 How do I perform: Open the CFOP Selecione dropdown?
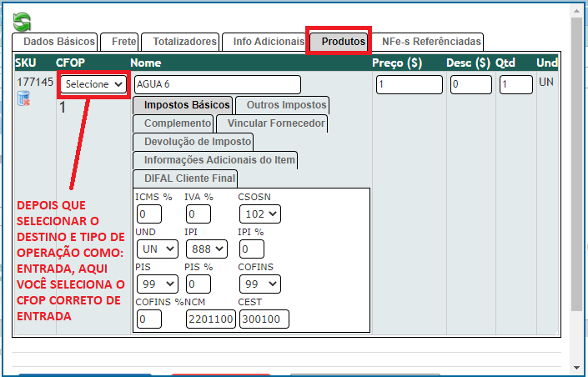tap(93, 84)
